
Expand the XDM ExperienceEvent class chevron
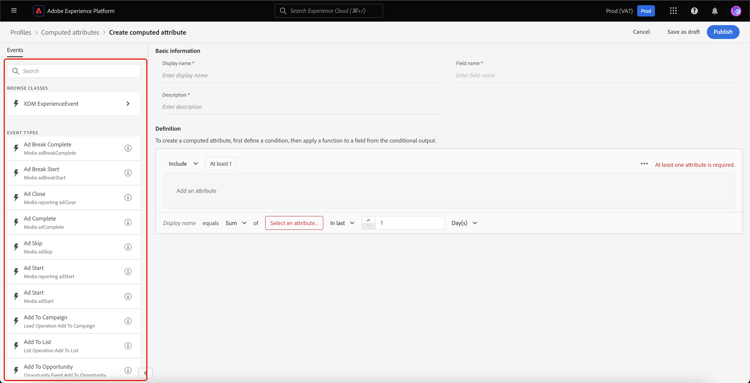point(128,104)
